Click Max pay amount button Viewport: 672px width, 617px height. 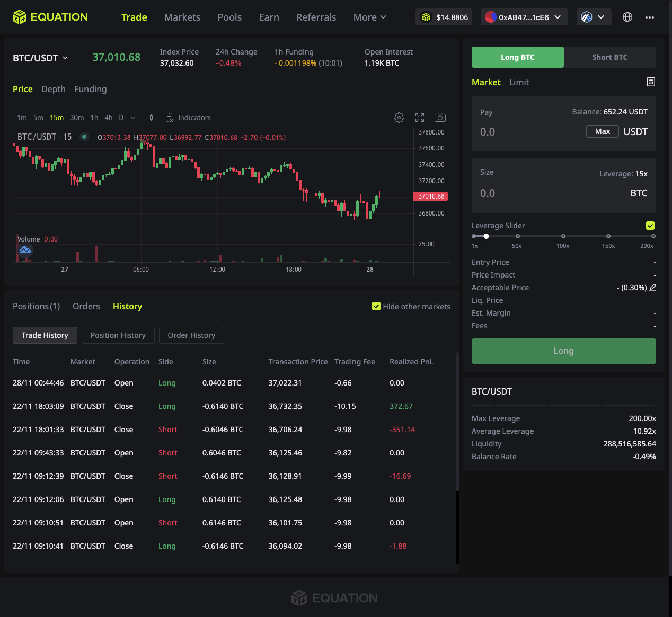603,131
